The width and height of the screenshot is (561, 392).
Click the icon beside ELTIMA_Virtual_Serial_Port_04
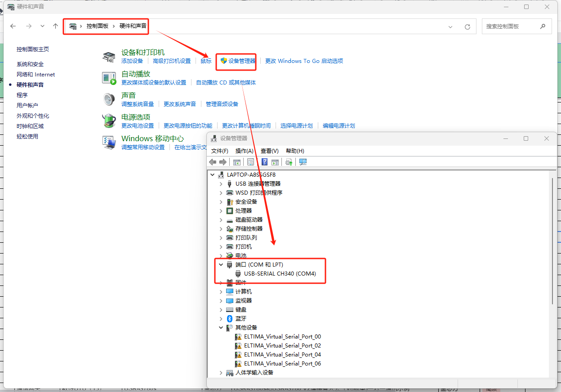[238, 354]
